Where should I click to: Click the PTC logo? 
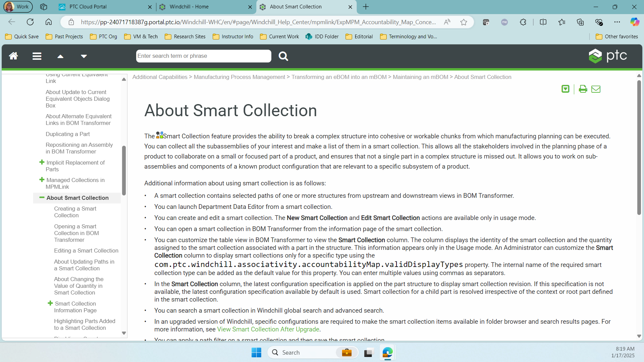pos(608,56)
